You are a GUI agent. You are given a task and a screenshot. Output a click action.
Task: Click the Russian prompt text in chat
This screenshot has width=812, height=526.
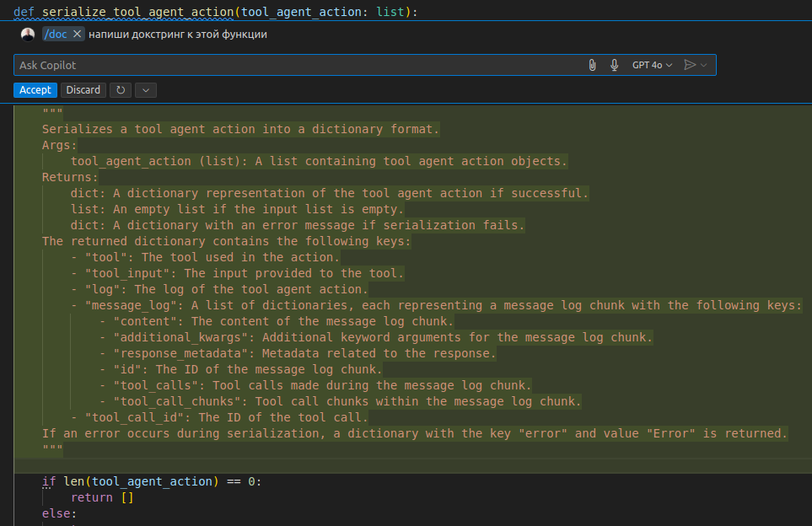tap(177, 34)
